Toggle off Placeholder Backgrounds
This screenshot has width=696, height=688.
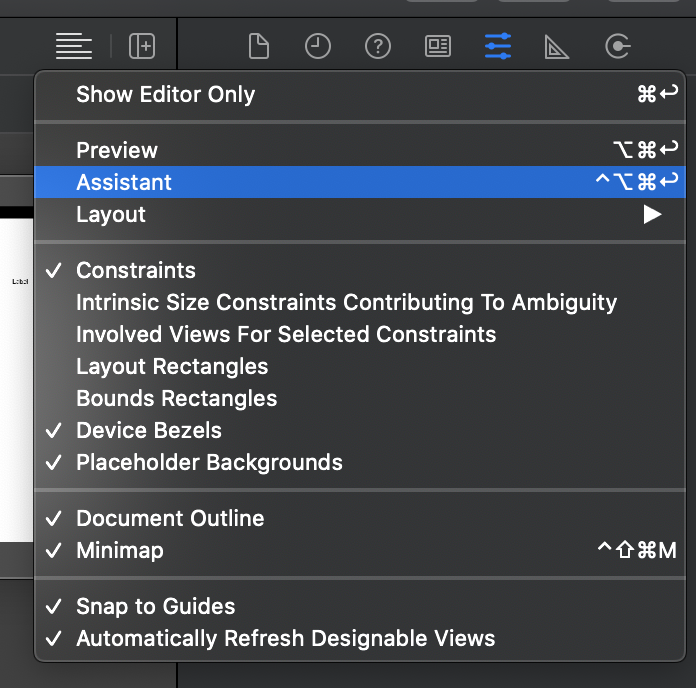tap(209, 462)
